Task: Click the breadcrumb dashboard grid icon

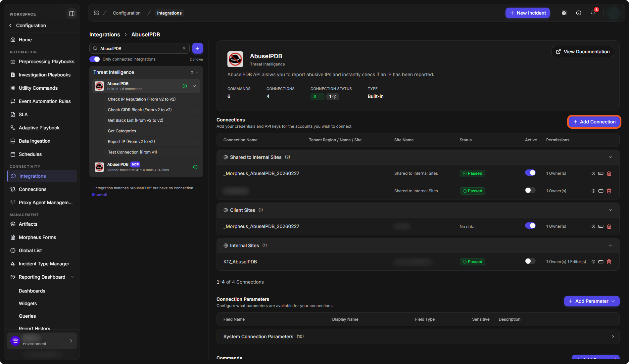Action: click(x=96, y=13)
